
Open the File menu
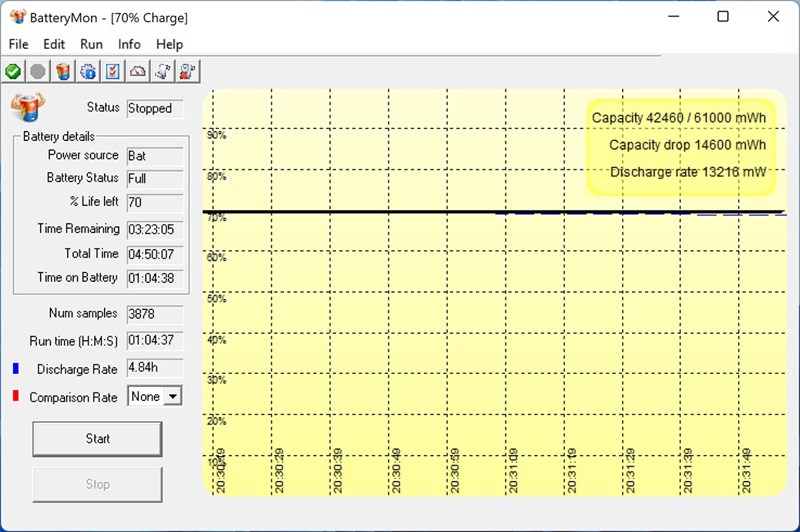coord(18,44)
